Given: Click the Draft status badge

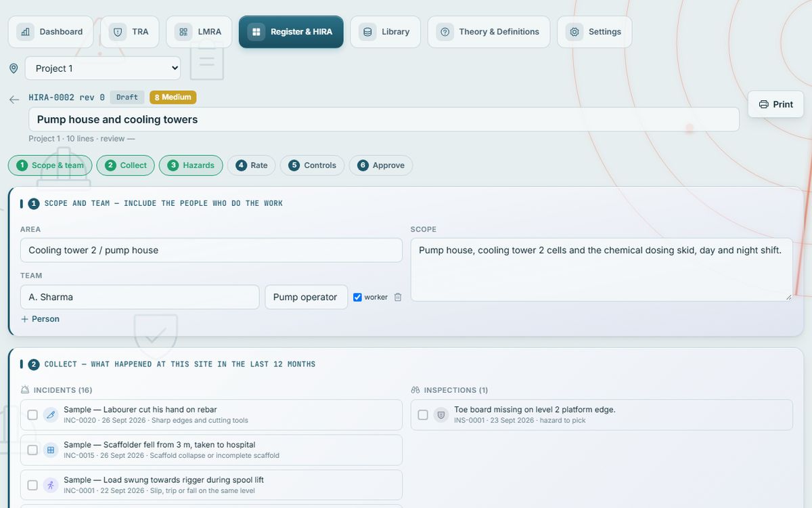Looking at the screenshot, I should click(x=127, y=98).
